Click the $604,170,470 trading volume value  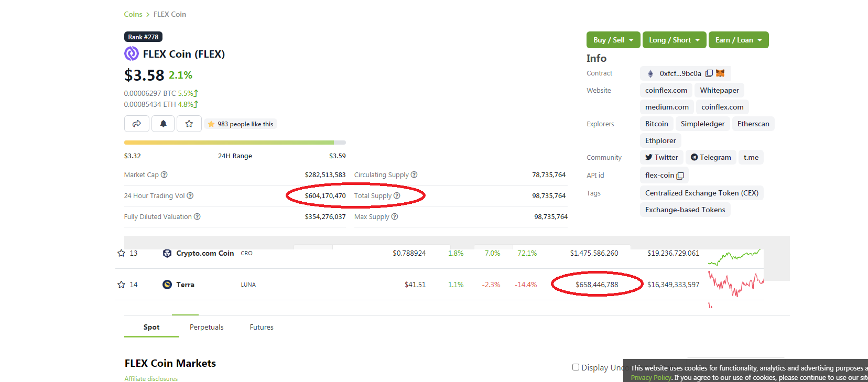pos(325,195)
